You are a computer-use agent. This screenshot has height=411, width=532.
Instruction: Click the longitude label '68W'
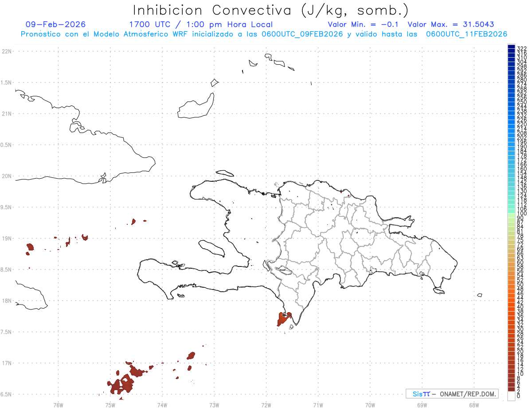click(x=474, y=404)
